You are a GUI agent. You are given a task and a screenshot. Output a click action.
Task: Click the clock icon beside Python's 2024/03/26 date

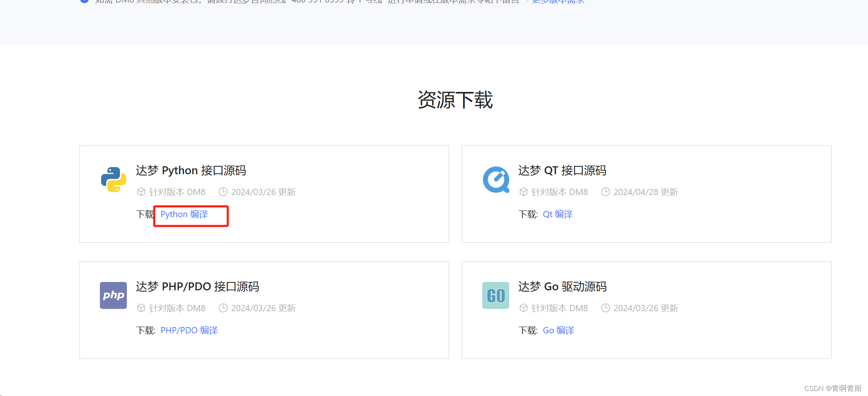click(222, 192)
